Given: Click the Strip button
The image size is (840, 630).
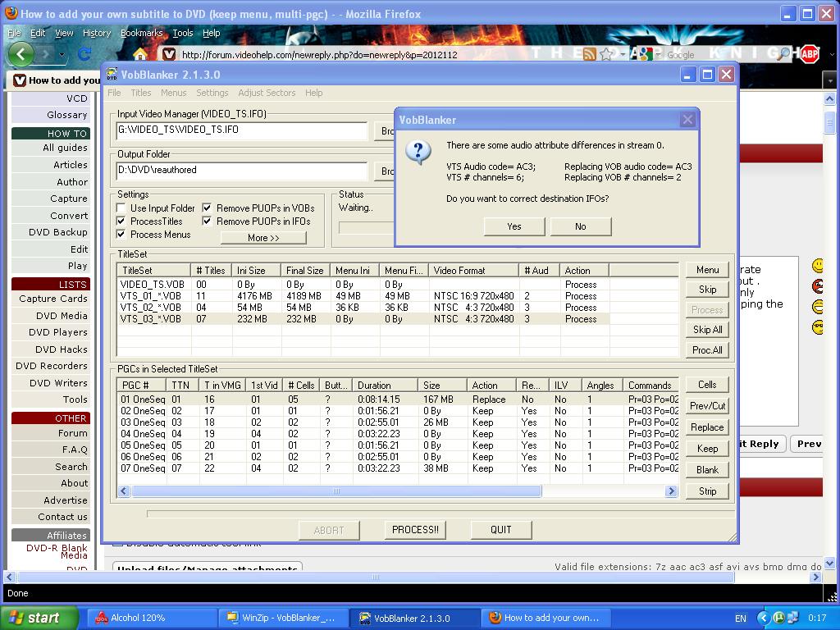Looking at the screenshot, I should (x=707, y=491).
